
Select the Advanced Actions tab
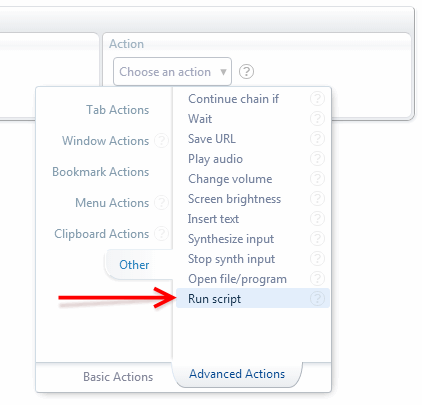coord(237,374)
